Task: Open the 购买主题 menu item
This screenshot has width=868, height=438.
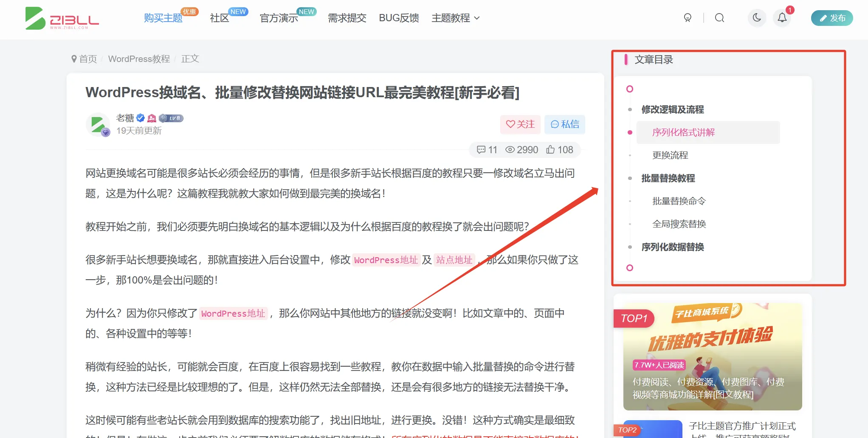Action: click(163, 18)
